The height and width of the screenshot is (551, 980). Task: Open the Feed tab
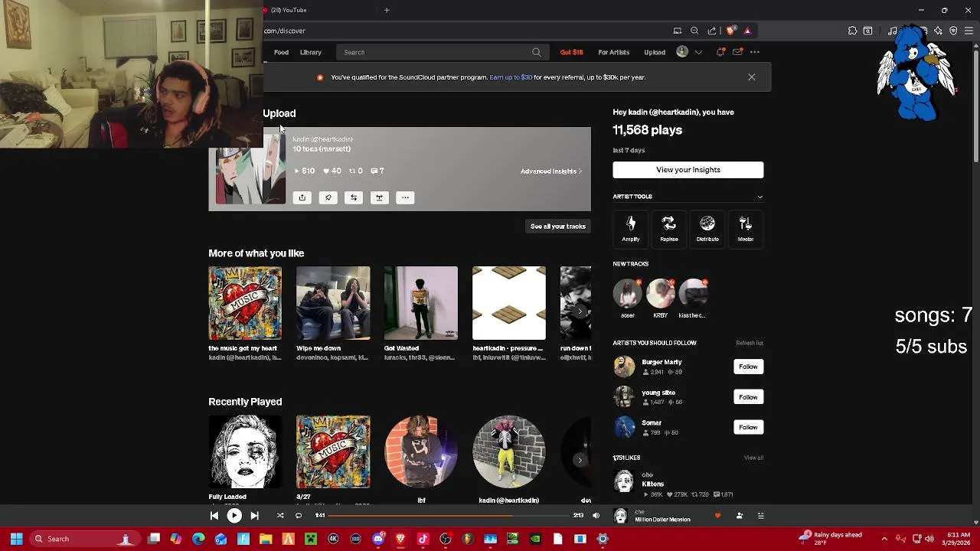(281, 52)
